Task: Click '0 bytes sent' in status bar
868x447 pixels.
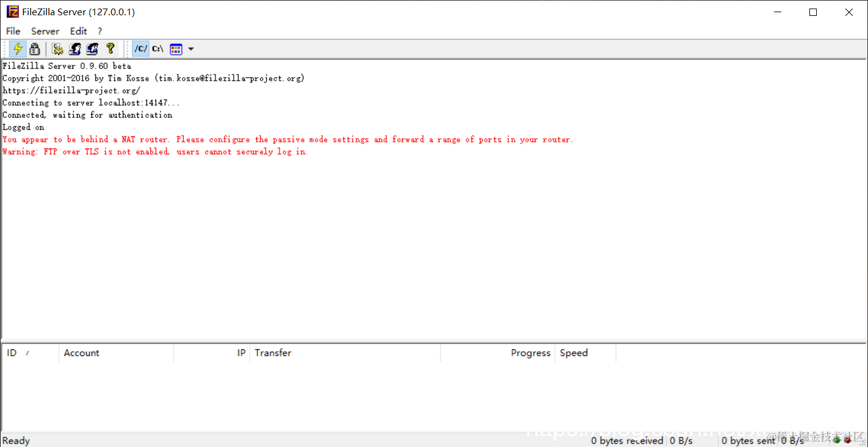Action: (x=748, y=440)
